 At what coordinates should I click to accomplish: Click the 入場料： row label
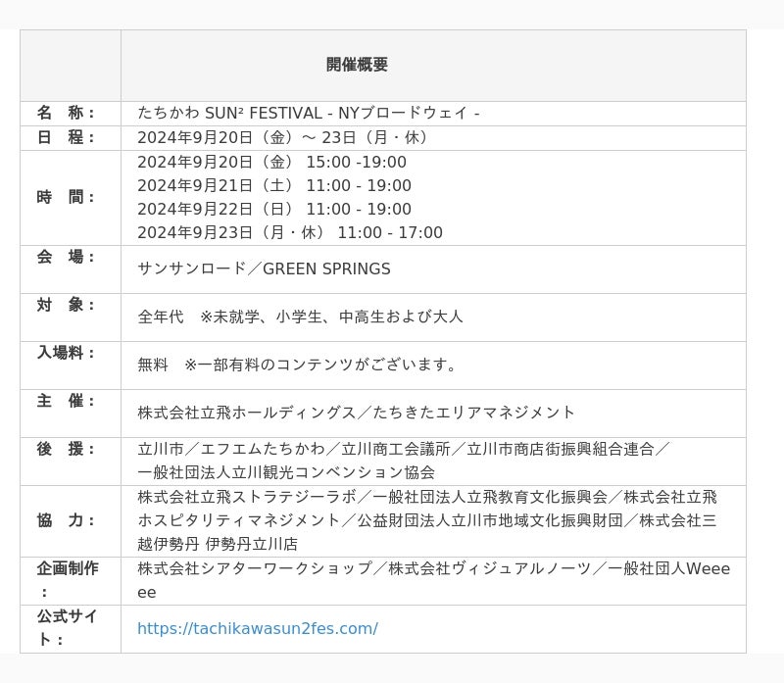66,353
